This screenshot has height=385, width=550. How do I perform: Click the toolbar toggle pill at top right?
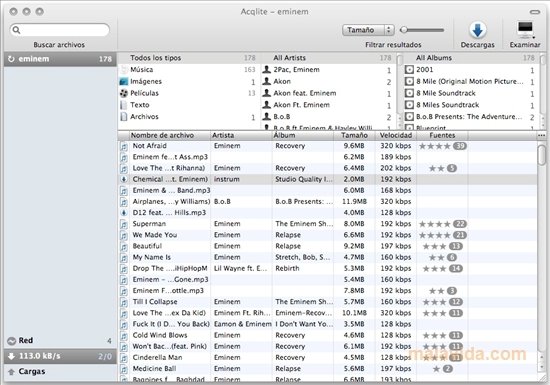coord(535,12)
